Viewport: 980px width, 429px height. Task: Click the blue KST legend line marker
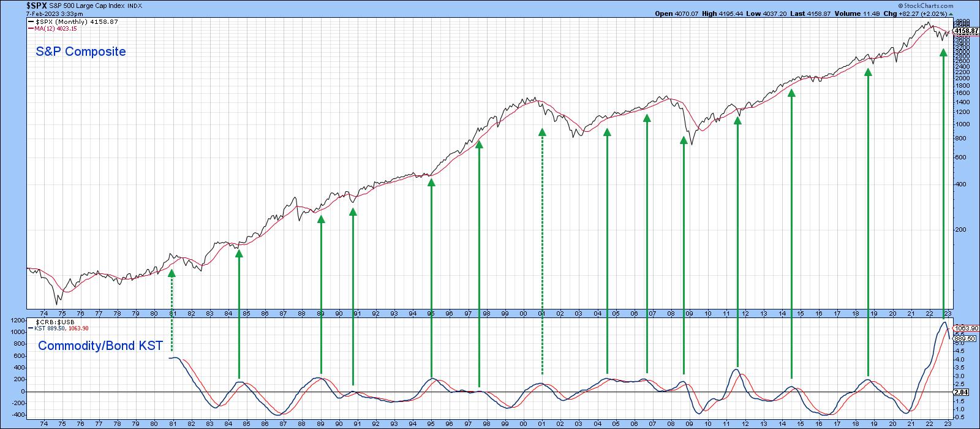pos(31,328)
